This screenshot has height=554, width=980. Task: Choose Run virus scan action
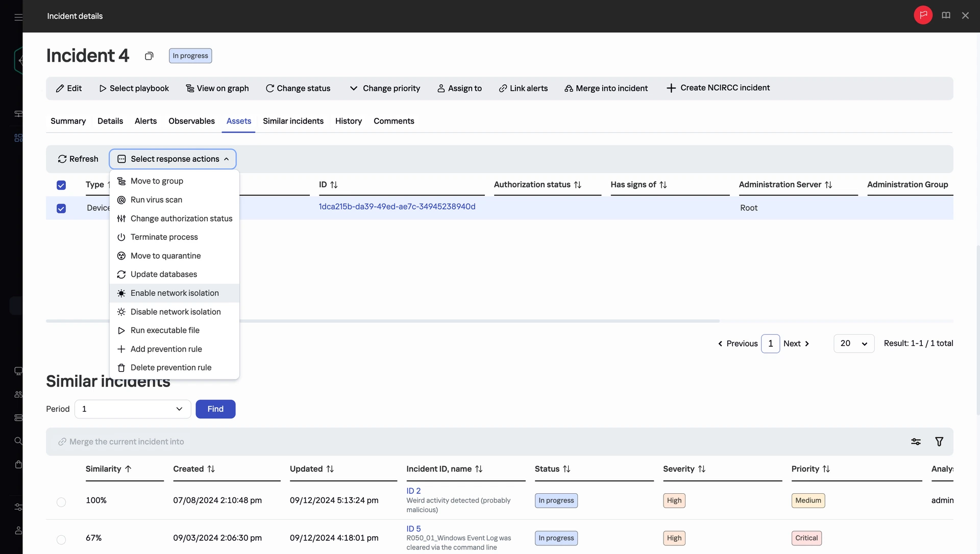point(175,200)
